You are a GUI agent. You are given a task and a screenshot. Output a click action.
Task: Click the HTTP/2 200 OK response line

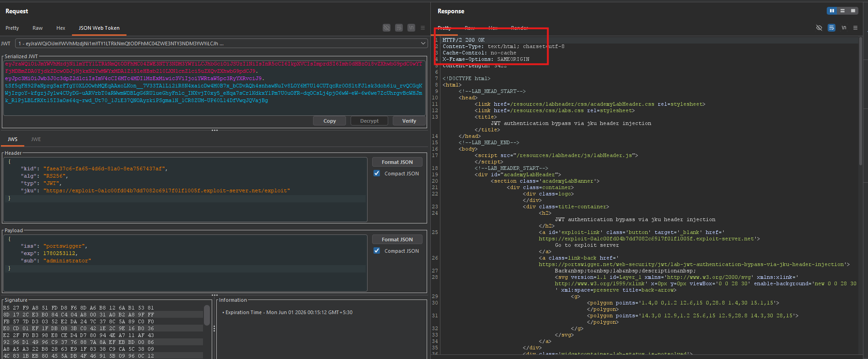point(463,40)
